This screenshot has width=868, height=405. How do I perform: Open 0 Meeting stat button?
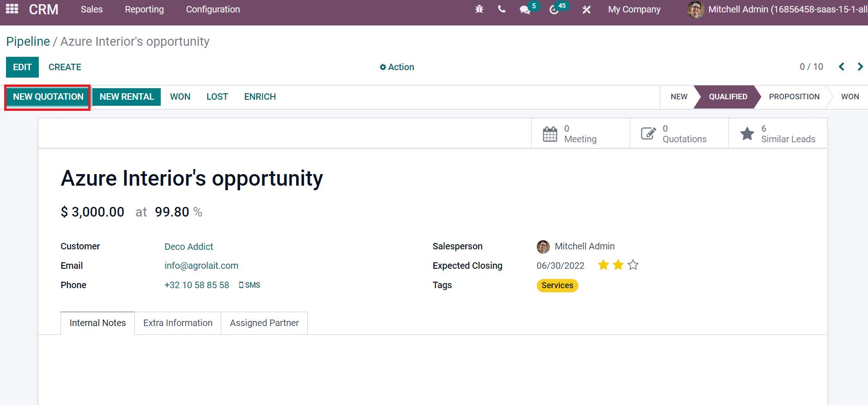coord(581,133)
